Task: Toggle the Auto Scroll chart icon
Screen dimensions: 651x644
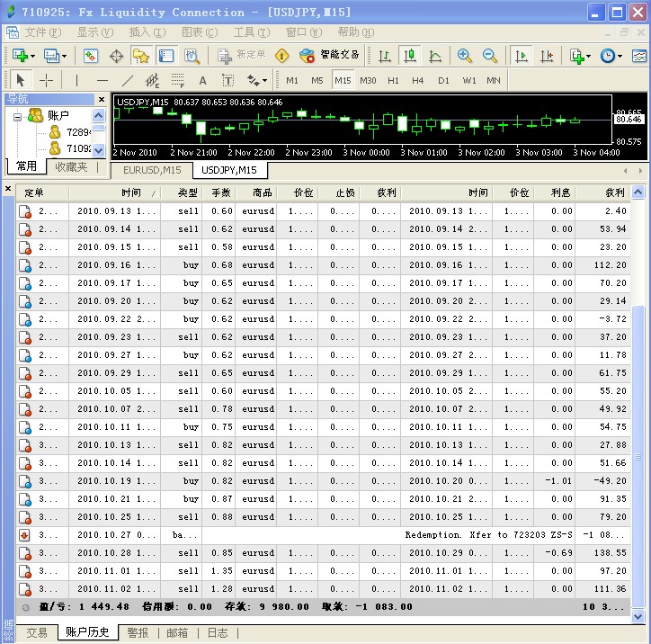Action: point(521,55)
